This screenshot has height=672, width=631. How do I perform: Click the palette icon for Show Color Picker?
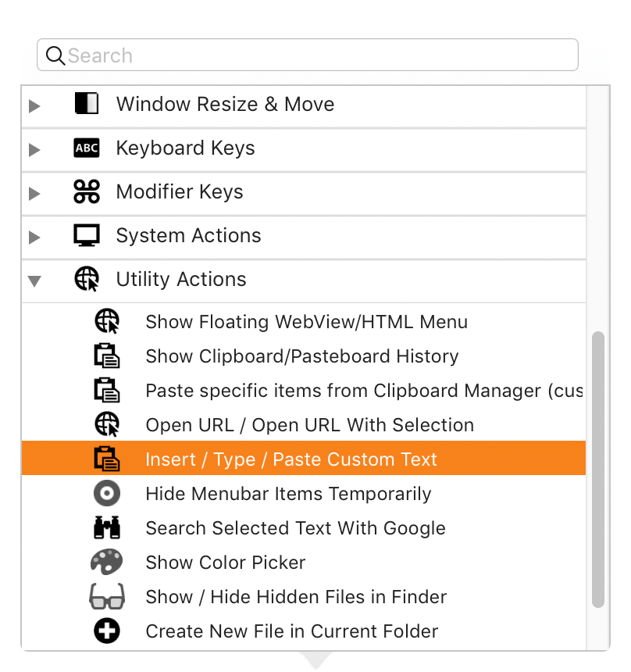[107, 562]
